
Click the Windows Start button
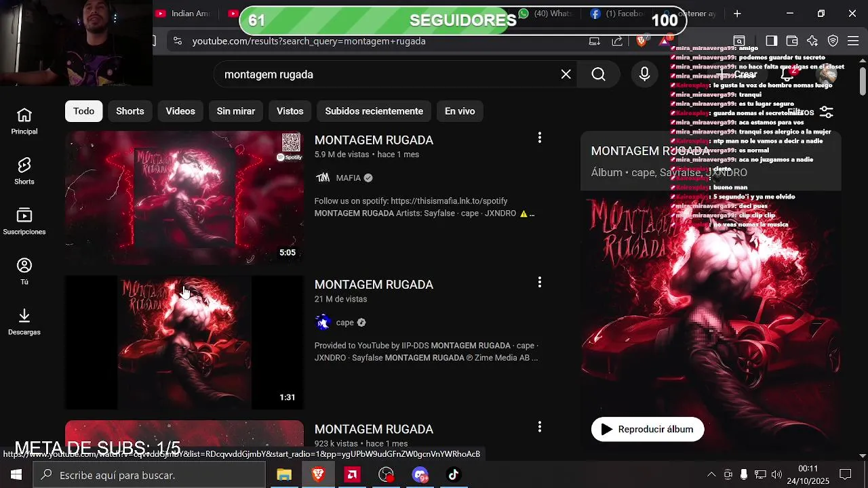point(16,475)
